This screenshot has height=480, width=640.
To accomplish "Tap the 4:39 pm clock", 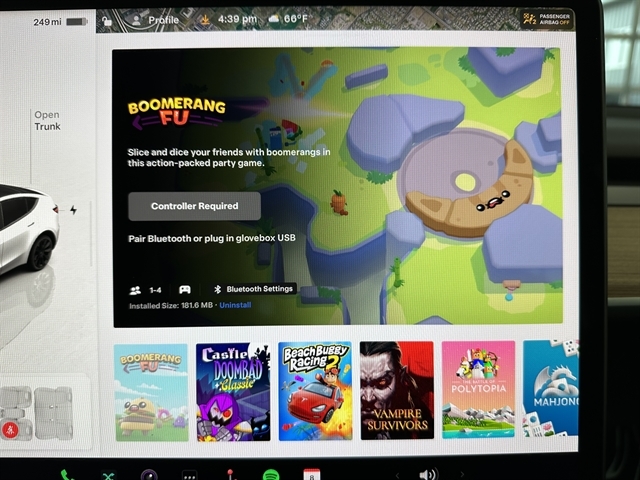I will point(237,19).
